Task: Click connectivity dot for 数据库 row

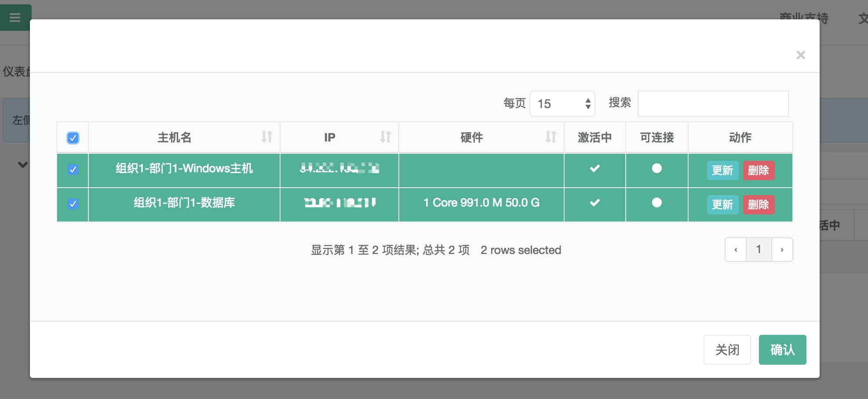Action: click(656, 203)
